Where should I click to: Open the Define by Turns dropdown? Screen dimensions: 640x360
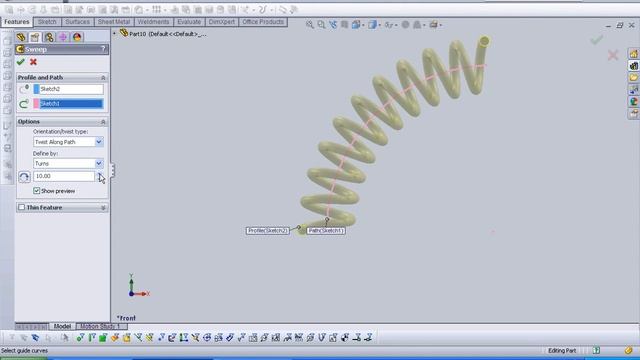click(99, 164)
